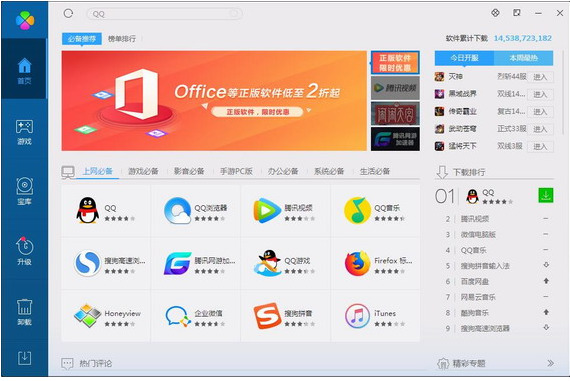Click the 腾讯网游加速器 G icon in grid
Screen dimensions: 570x381
click(177, 263)
